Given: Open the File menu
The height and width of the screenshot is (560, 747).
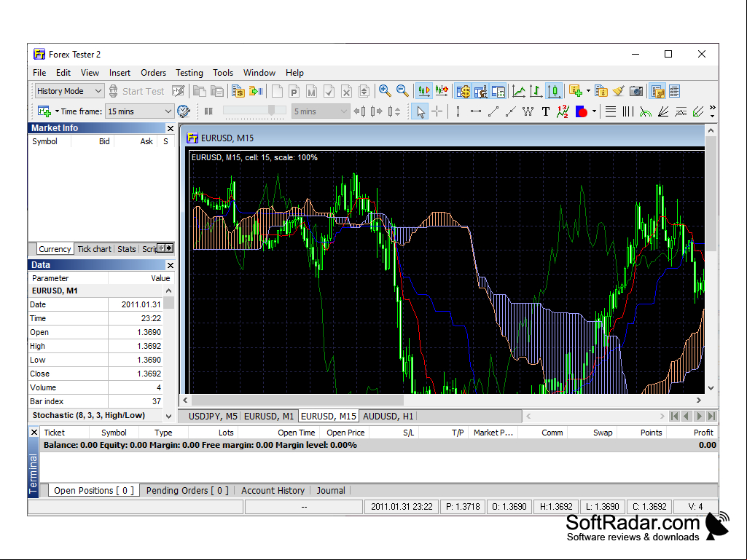Looking at the screenshot, I should tap(39, 73).
